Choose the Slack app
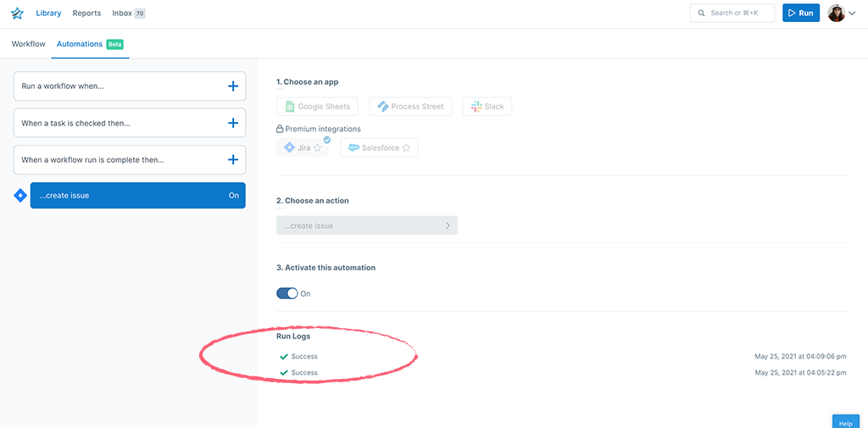 pos(487,106)
